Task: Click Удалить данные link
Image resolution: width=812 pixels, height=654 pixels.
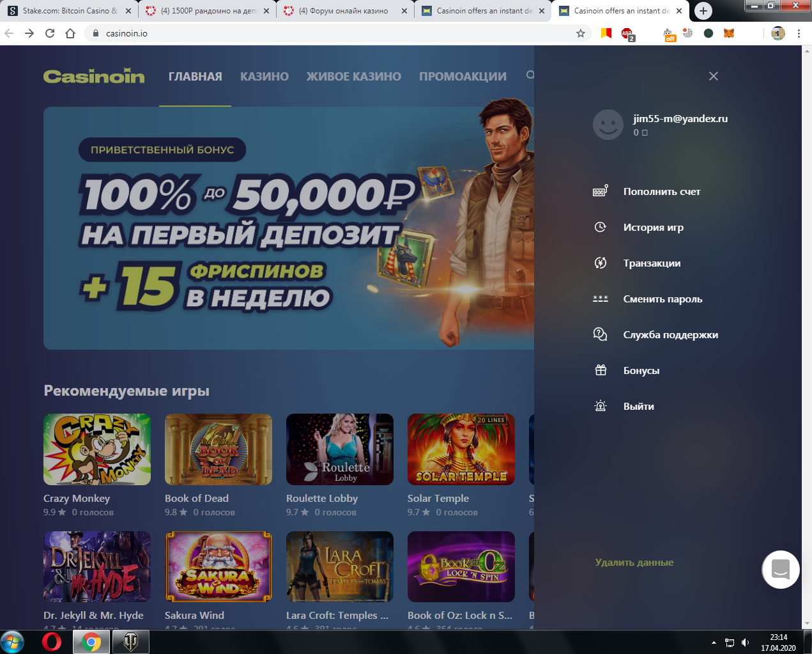Action: [x=634, y=562]
